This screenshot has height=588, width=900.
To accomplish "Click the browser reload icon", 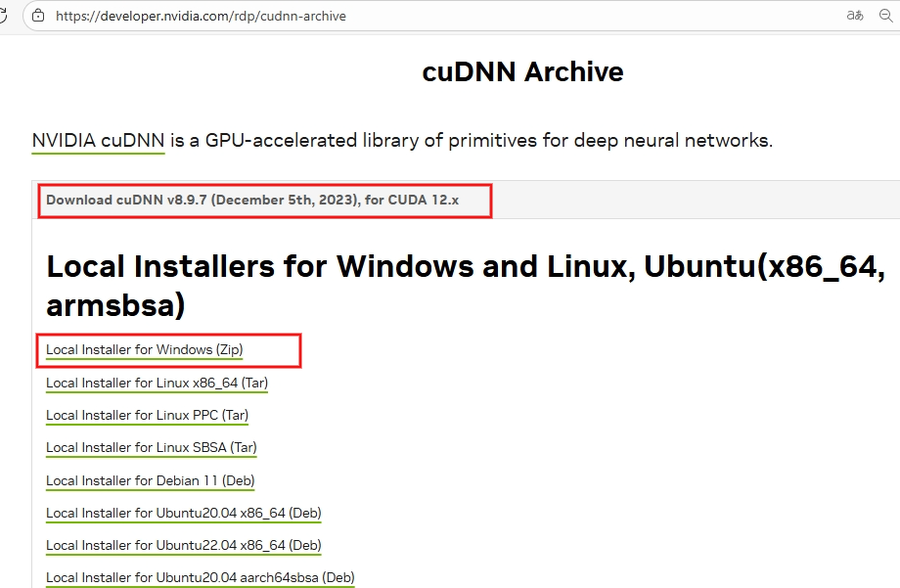I will (3, 16).
